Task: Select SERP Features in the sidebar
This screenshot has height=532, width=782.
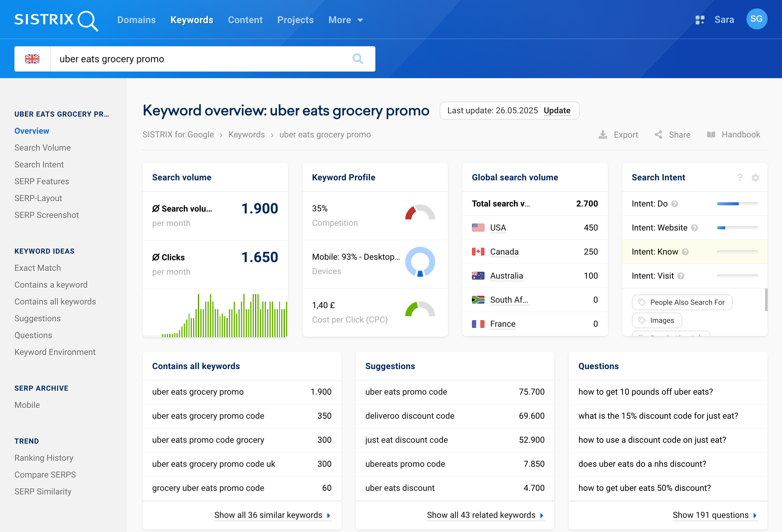Action: (x=42, y=182)
